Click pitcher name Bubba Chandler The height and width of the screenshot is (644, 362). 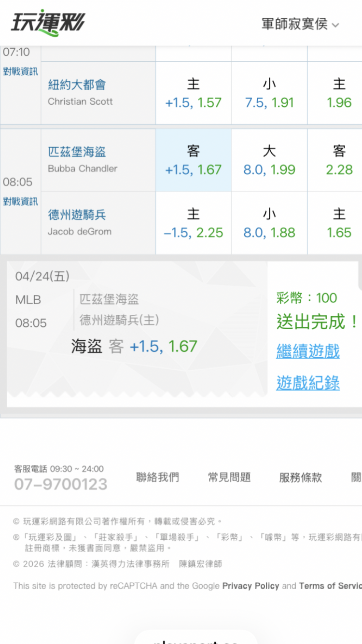click(83, 168)
